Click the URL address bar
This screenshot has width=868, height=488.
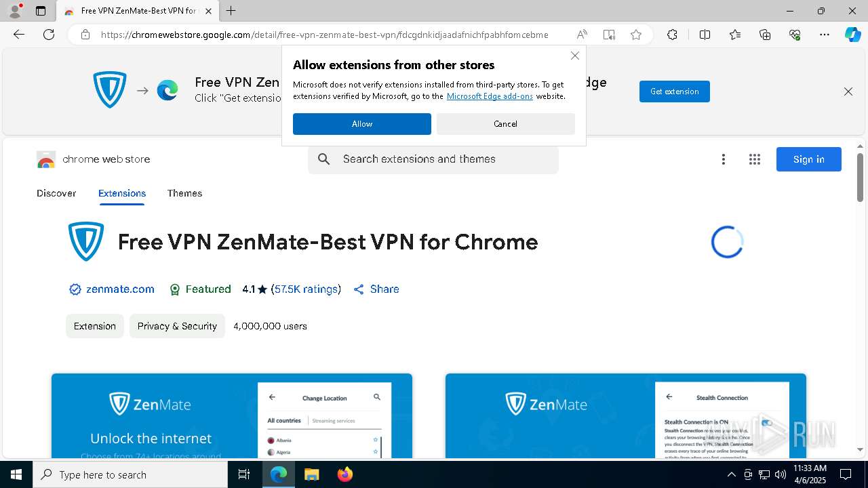point(324,35)
